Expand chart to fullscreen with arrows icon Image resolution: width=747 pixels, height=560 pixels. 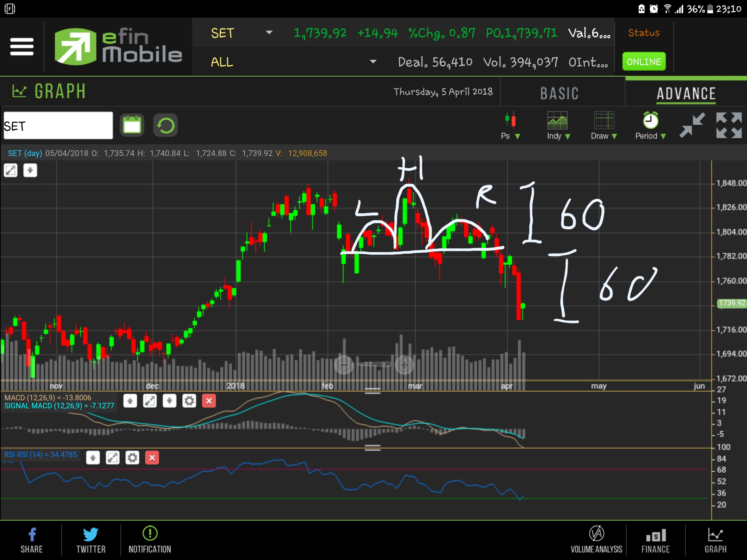[x=728, y=125]
